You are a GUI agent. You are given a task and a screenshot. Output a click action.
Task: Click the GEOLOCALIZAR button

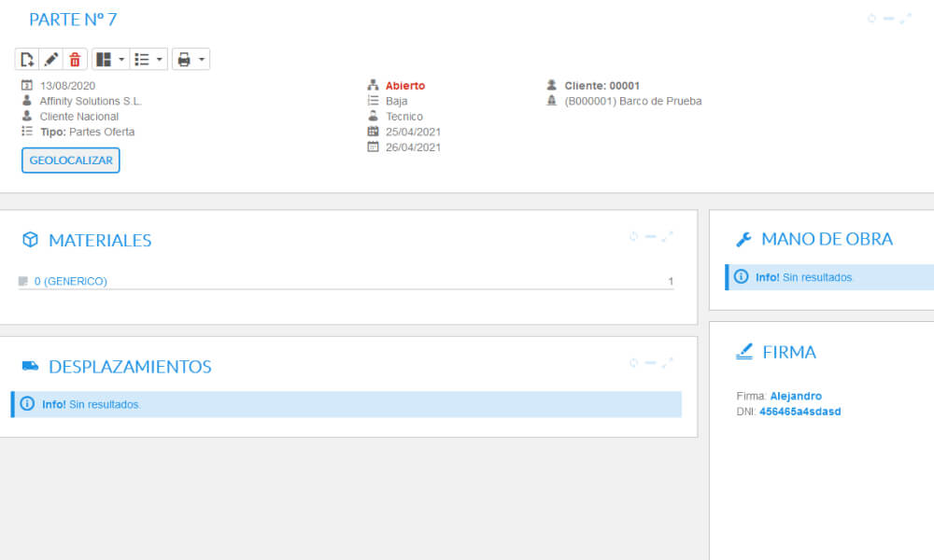(x=71, y=161)
